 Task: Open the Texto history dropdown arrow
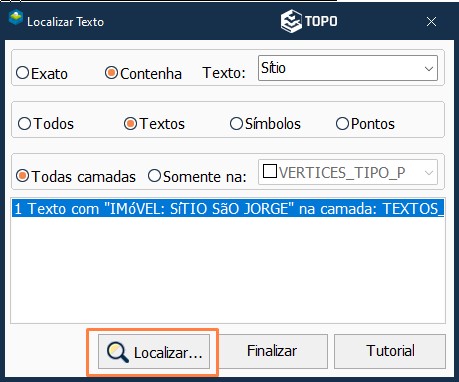pyautogui.click(x=429, y=69)
